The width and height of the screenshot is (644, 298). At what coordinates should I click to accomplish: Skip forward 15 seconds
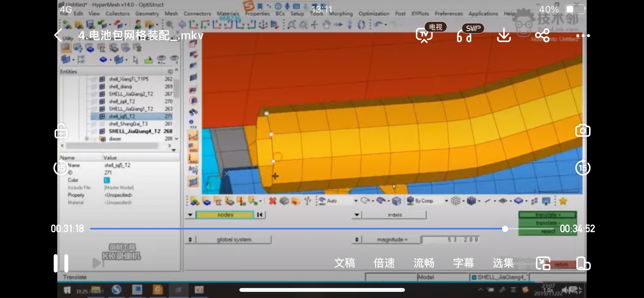pyautogui.click(x=583, y=168)
